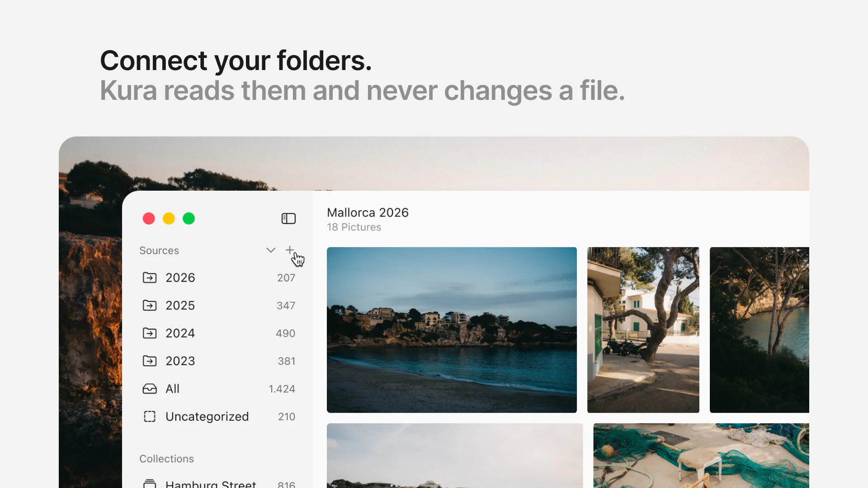Open the beach and coastline photo thumbnail
Viewport: 868px width, 488px height.
[452, 330]
